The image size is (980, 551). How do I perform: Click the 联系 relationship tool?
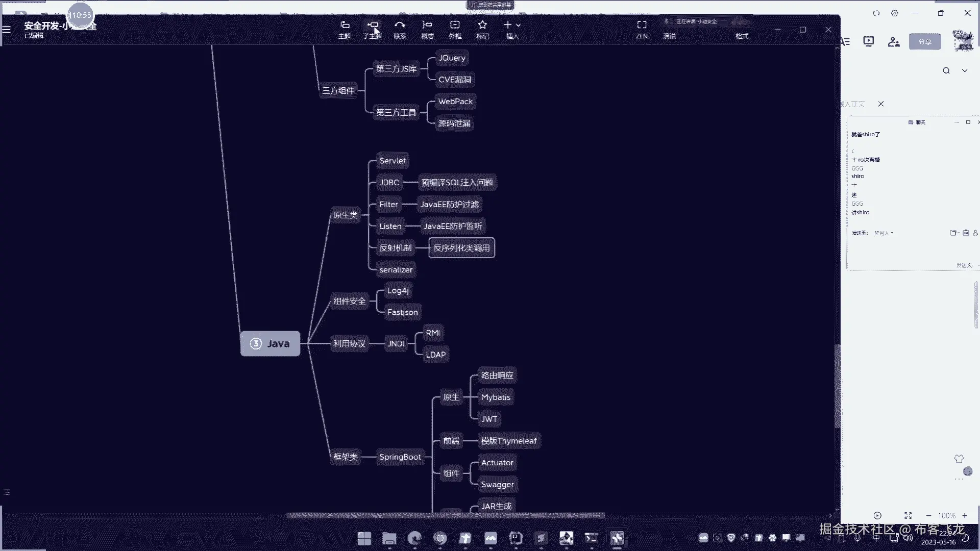tap(400, 29)
